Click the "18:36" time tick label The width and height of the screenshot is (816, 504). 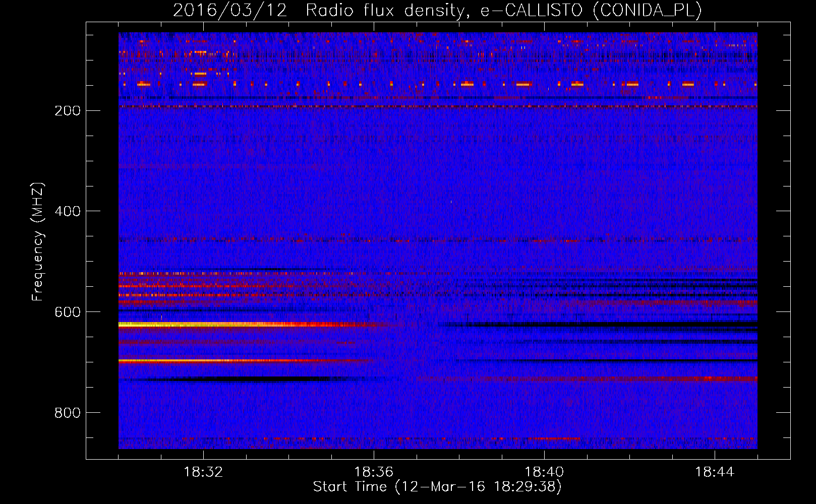click(374, 472)
